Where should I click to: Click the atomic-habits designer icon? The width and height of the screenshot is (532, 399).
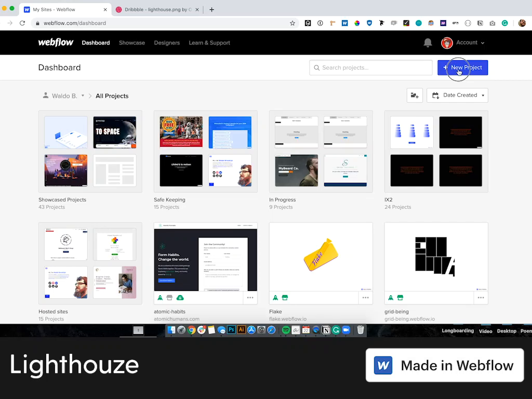(160, 298)
